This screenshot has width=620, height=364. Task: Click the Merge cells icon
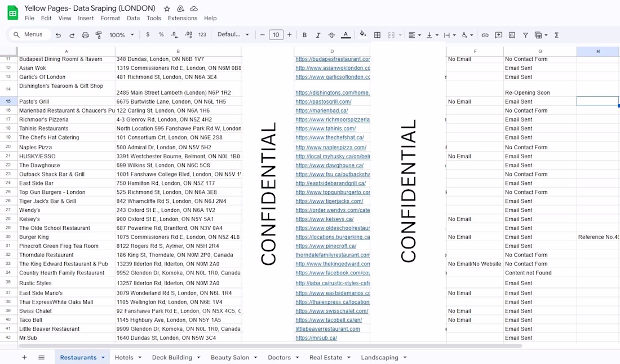click(x=392, y=35)
